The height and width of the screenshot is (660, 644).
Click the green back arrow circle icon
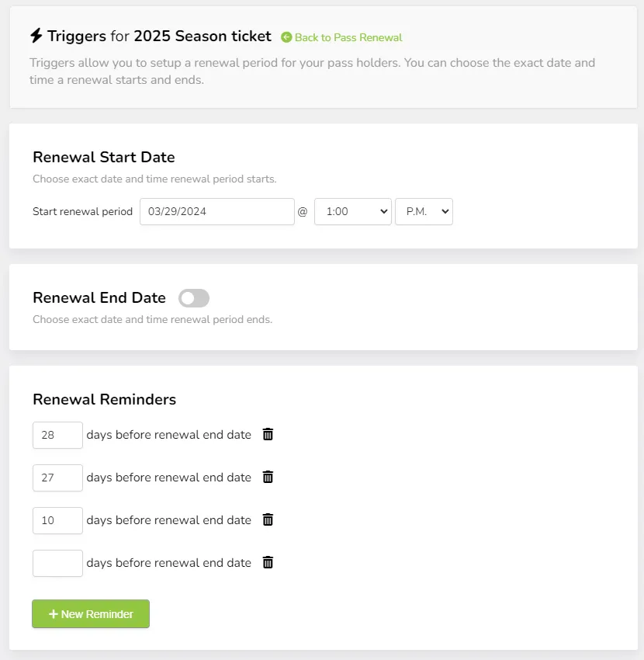click(x=286, y=37)
